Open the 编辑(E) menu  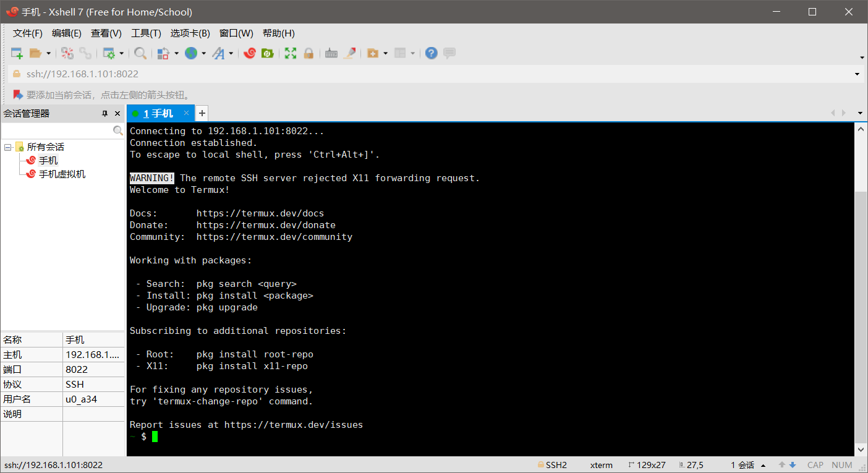67,33
